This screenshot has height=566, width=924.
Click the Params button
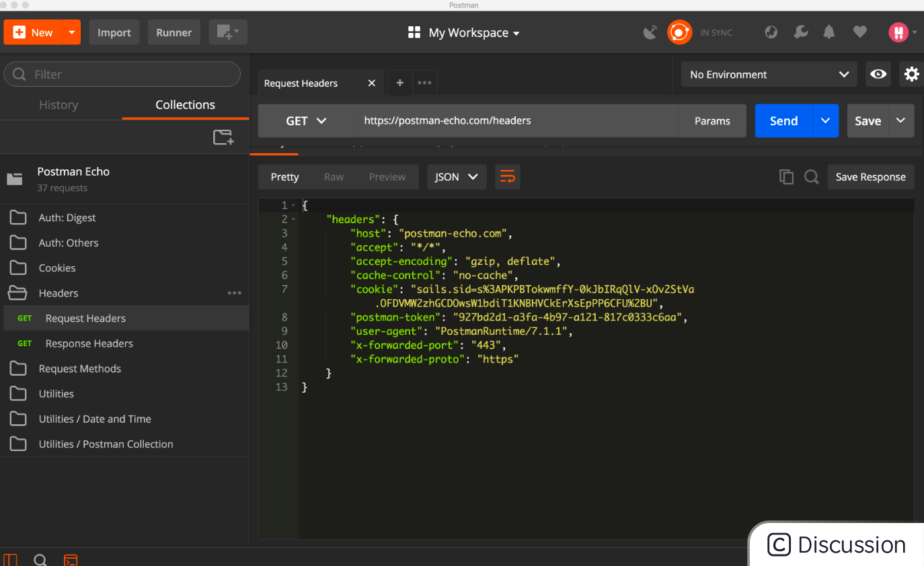click(712, 121)
